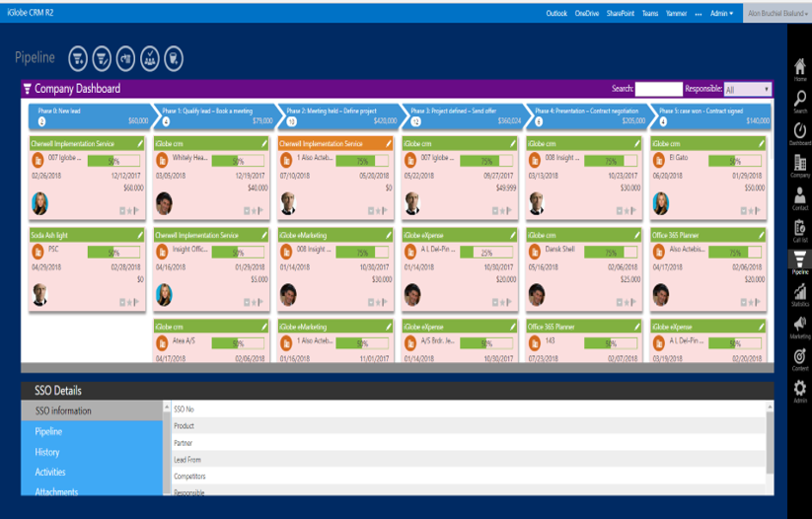812x519 pixels.
Task: Toggle flag on Also Actebis Office 365 card
Action: point(758,303)
